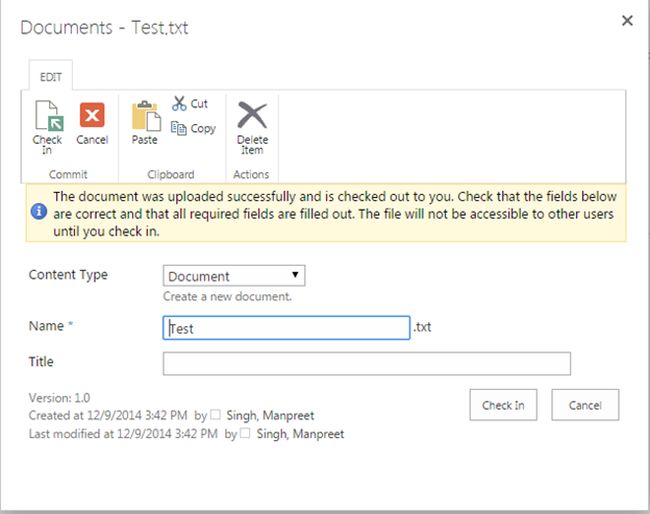This screenshot has width=650, height=514.
Task: Toggle presence box beside Last modified name
Action: click(x=245, y=434)
